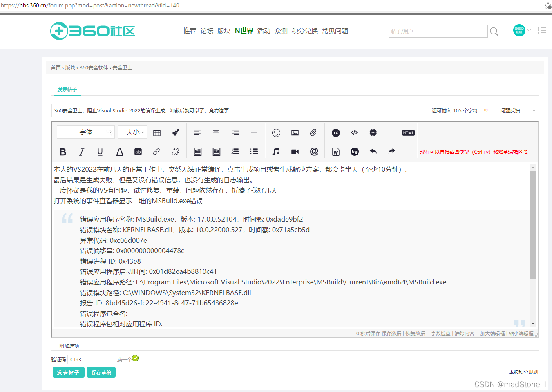Align text to the left
This screenshot has width=552, height=392.
click(x=197, y=132)
